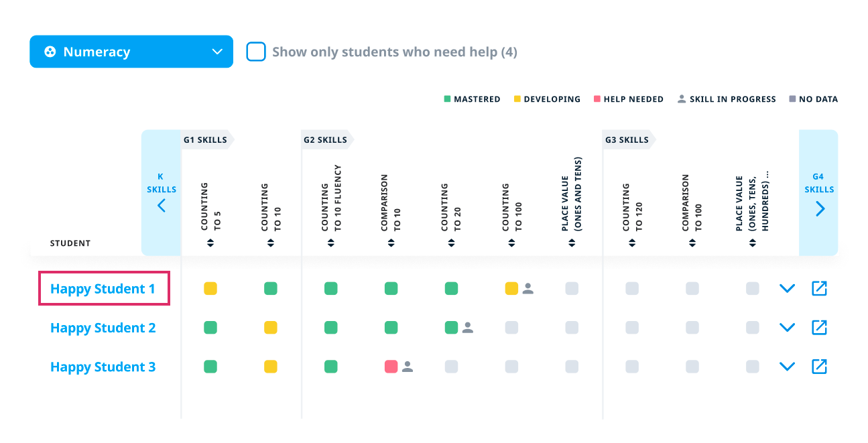Open Happy Student 3 external link icon
Image resolution: width=868 pixels, height=443 pixels.
click(819, 367)
